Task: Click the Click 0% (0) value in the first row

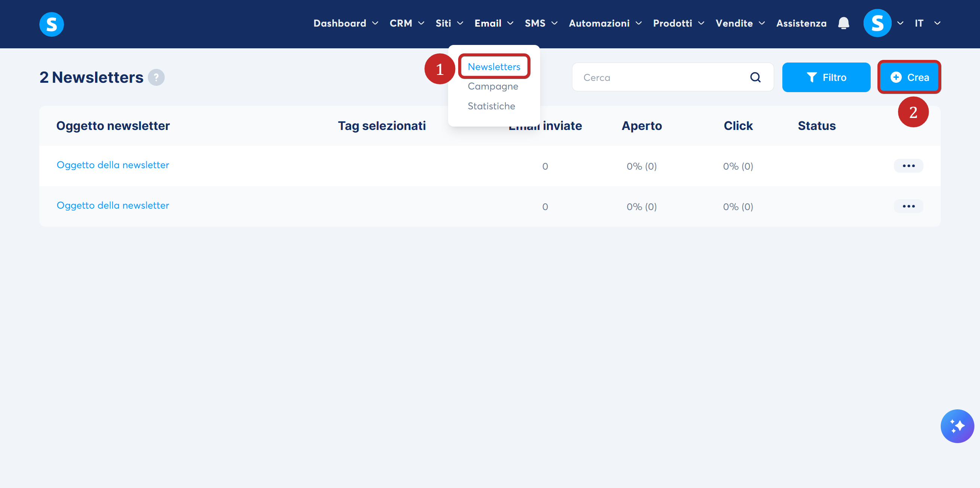Action: point(738,166)
